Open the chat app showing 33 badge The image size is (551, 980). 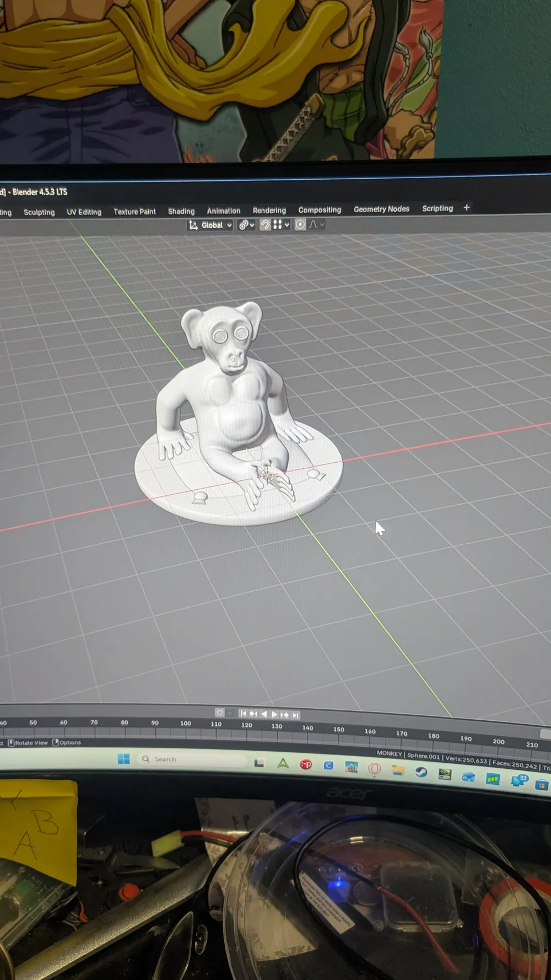click(x=519, y=781)
